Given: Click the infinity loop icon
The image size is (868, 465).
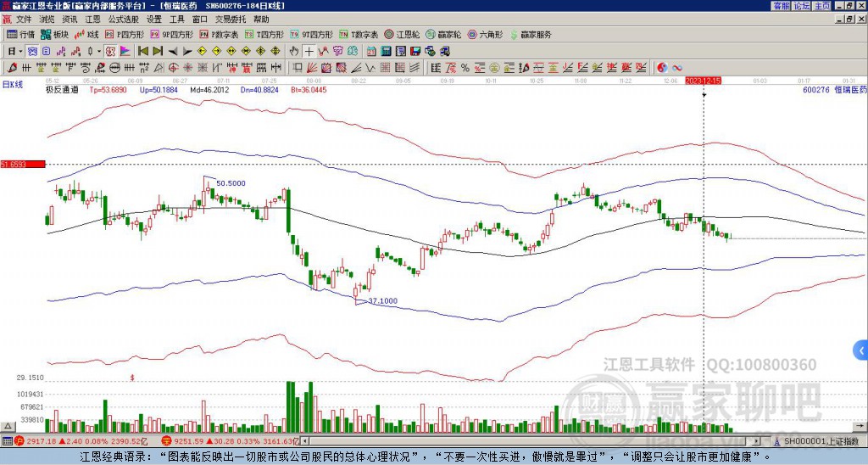Looking at the screenshot, I should tap(677, 68).
